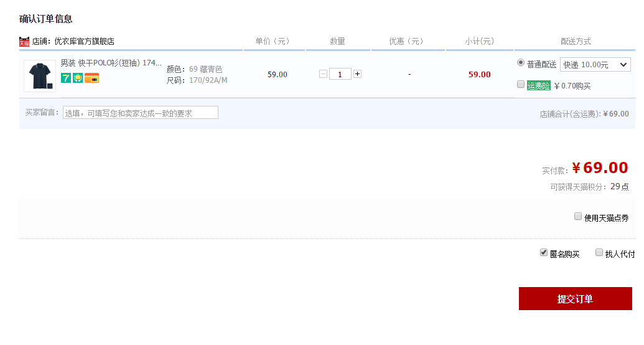This screenshot has width=644, height=345.
Task: Click the 确认订单信息 heading
Action: [45, 19]
